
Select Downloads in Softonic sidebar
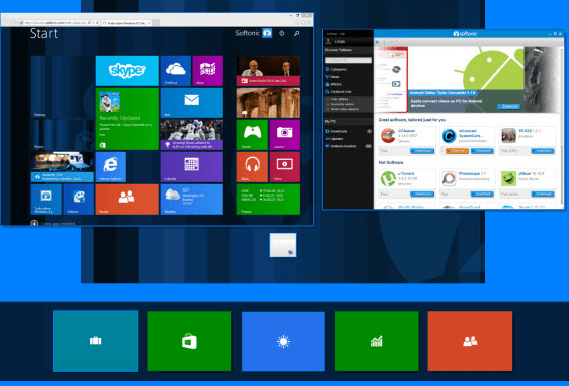point(339,131)
